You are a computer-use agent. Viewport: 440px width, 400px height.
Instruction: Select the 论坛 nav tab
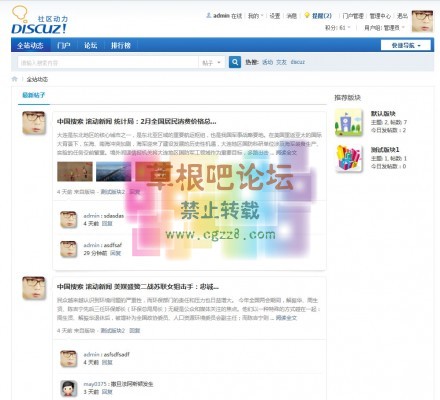coord(90,45)
